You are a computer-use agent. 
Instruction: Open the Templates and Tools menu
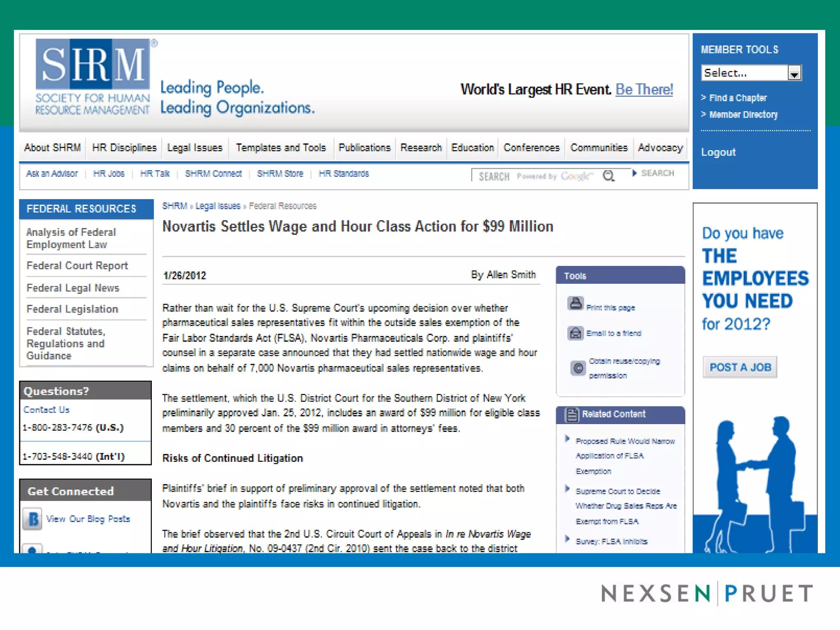coord(281,148)
